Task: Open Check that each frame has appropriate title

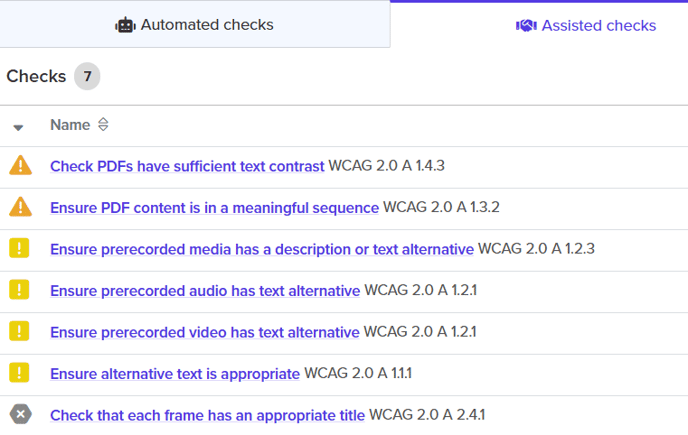Action: 207,415
